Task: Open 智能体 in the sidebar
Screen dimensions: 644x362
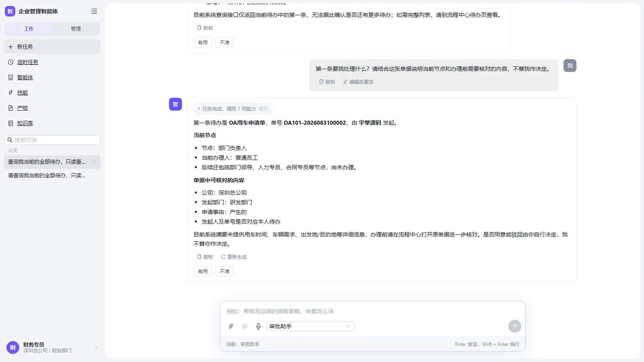Action: [x=25, y=77]
